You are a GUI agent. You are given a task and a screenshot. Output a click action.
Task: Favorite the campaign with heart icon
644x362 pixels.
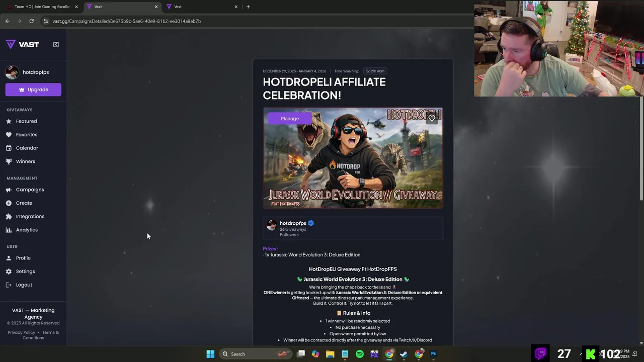pyautogui.click(x=432, y=118)
